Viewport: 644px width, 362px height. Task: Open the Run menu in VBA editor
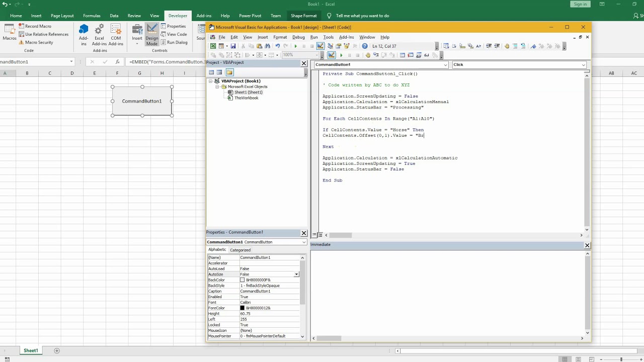314,37
